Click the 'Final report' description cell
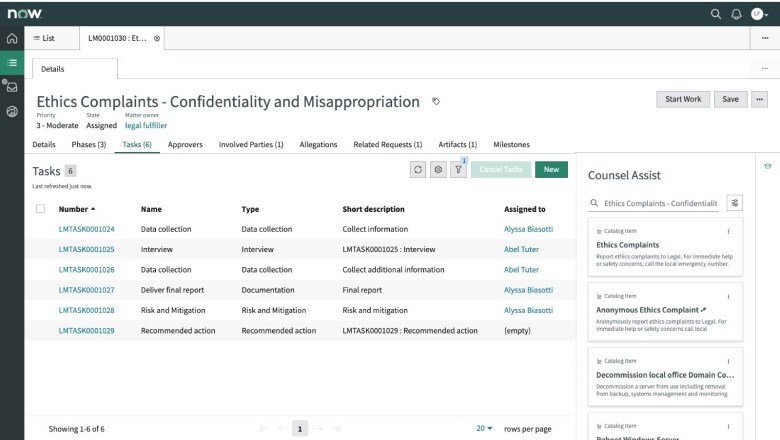This screenshot has width=780, height=440. coord(362,290)
